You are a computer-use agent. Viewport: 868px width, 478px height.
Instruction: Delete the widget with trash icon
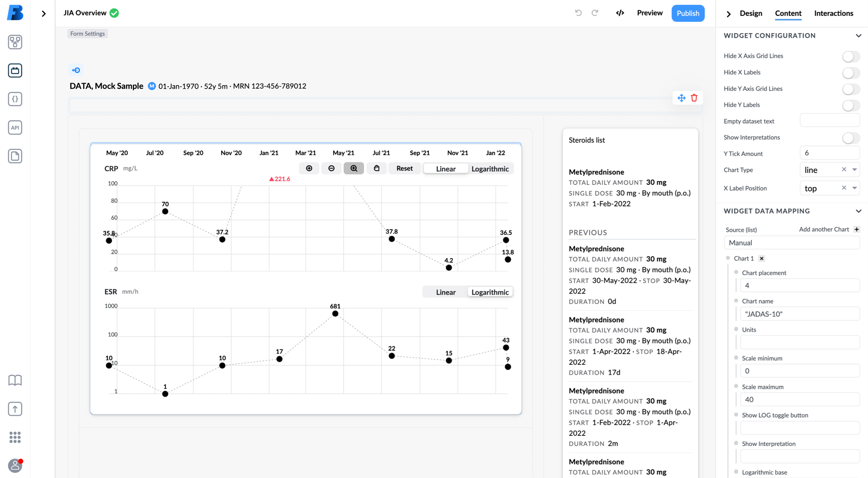tap(694, 98)
